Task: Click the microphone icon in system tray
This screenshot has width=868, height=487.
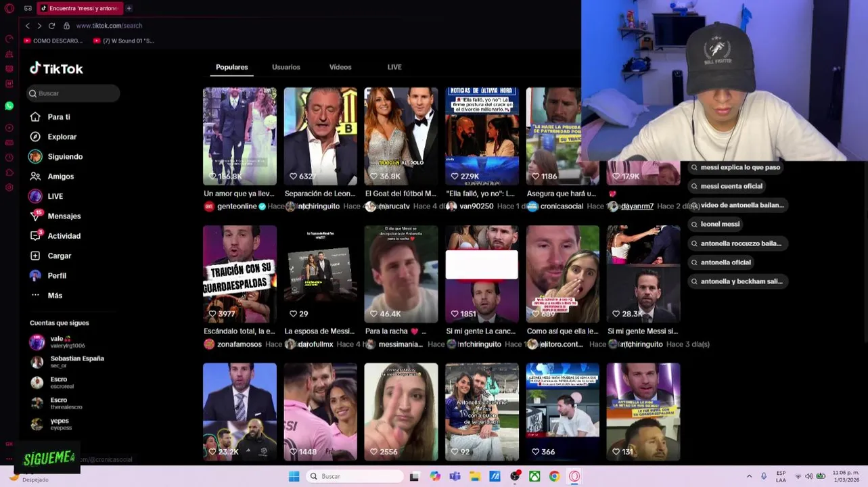Action: (x=764, y=476)
